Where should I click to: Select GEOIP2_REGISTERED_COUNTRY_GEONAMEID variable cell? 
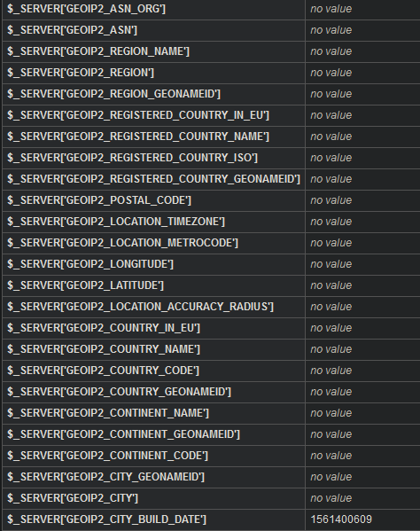(153, 179)
